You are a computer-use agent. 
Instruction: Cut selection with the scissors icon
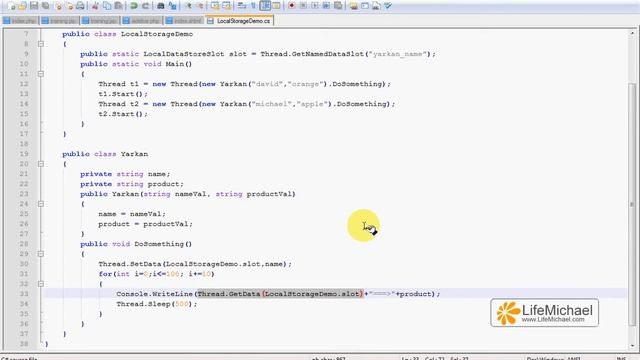pyautogui.click(x=95, y=6)
